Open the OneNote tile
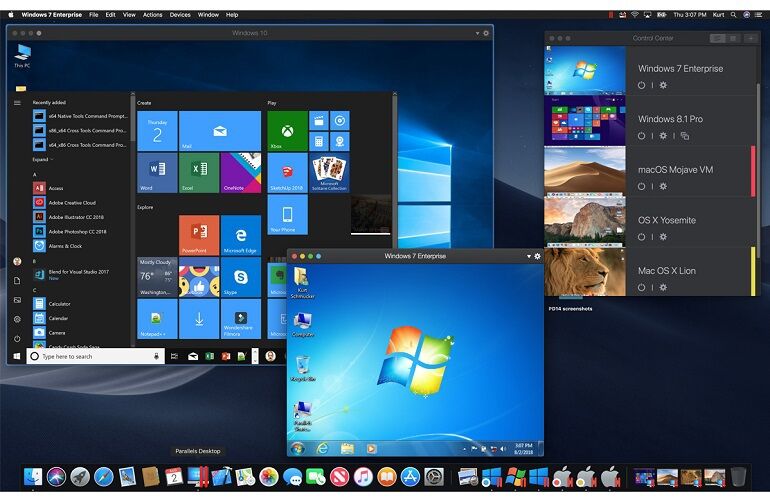Image resolution: width=770 pixels, height=504 pixels. click(241, 172)
